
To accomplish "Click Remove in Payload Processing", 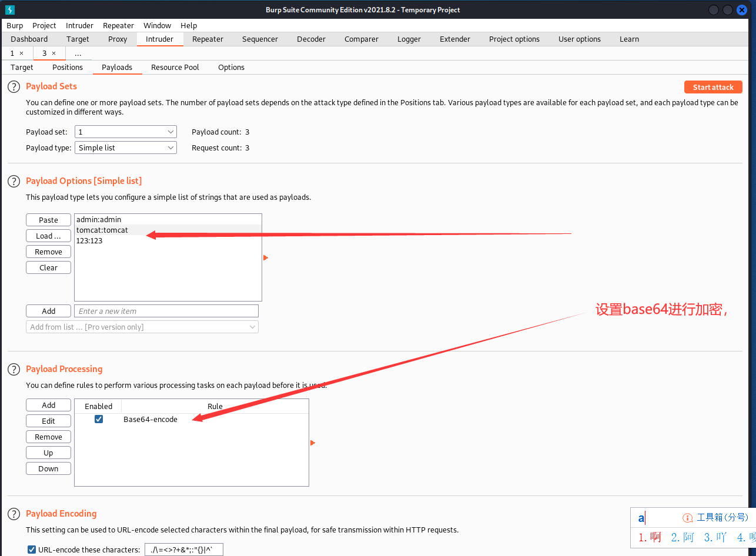I will pos(48,437).
